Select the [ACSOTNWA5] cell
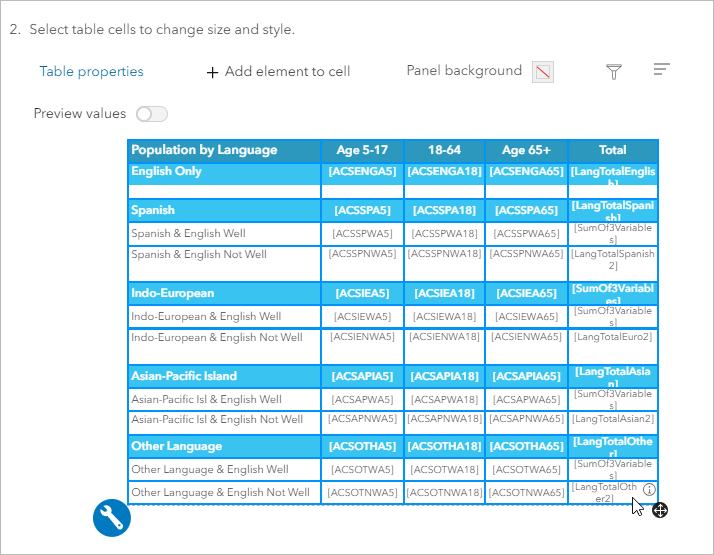This screenshot has width=714, height=555. 362,493
